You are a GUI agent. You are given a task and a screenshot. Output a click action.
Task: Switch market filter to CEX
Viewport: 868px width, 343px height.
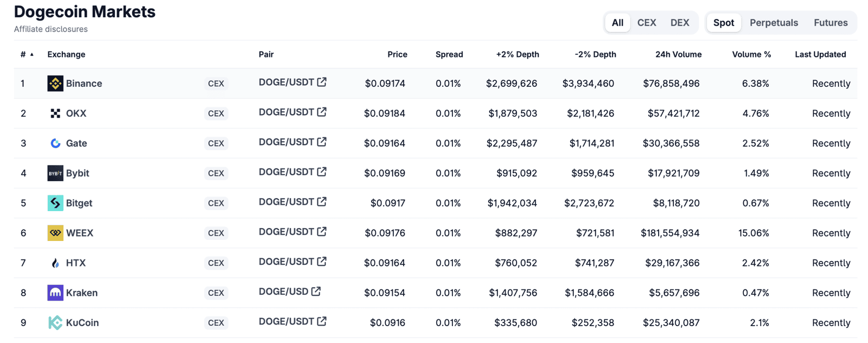point(646,22)
